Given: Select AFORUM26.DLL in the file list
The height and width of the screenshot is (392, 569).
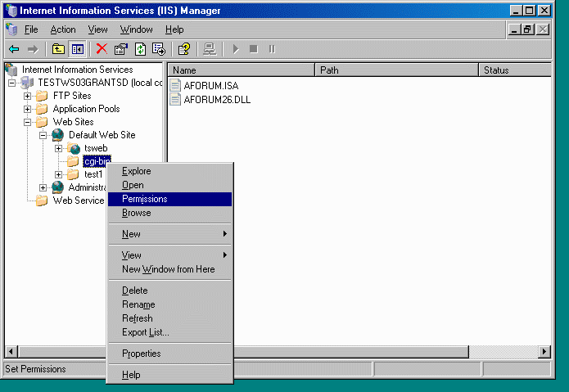Looking at the screenshot, I should tap(217, 99).
